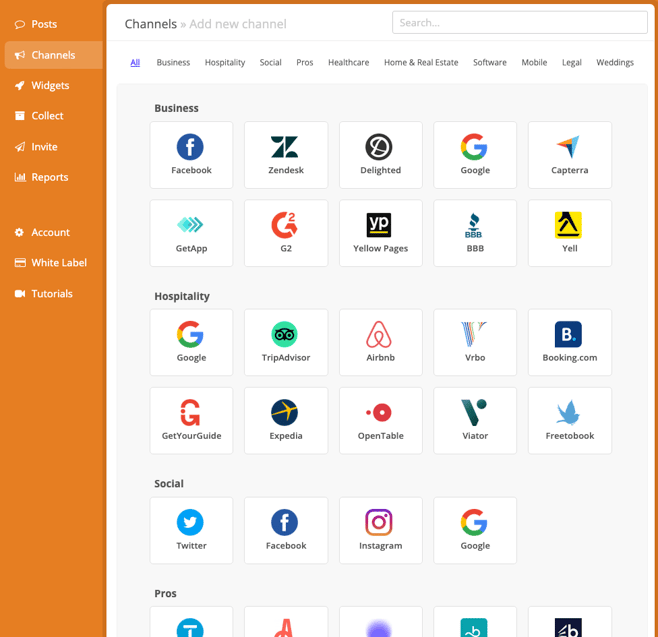Choose the Airbnb channel icon
This screenshot has height=637, width=658.
(x=379, y=334)
